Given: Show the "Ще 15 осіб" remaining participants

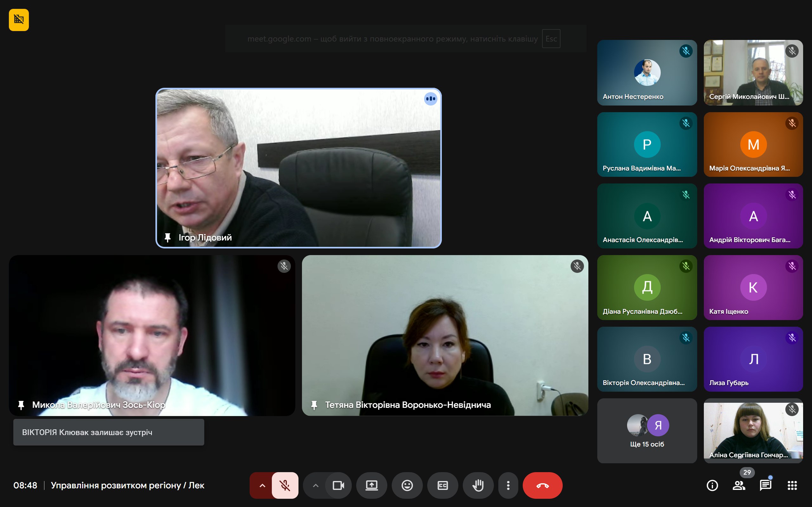Looking at the screenshot, I should click(x=646, y=431).
